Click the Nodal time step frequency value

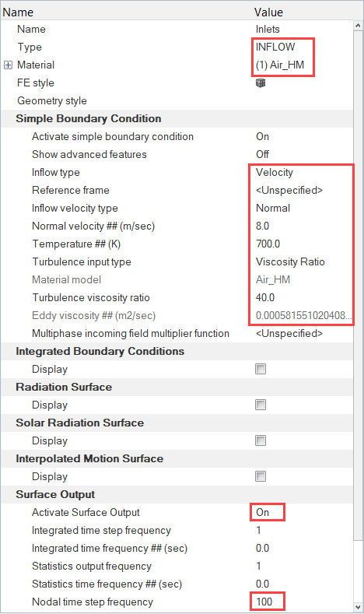point(264,602)
